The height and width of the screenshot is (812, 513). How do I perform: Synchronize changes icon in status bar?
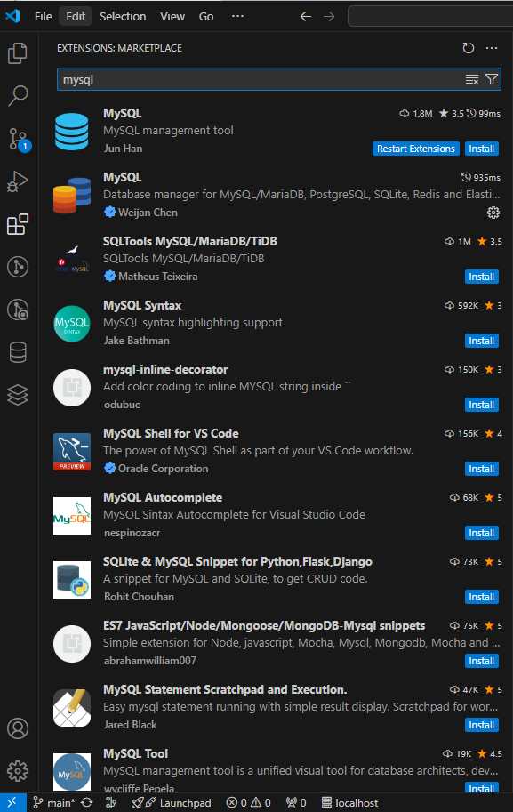[x=87, y=803]
